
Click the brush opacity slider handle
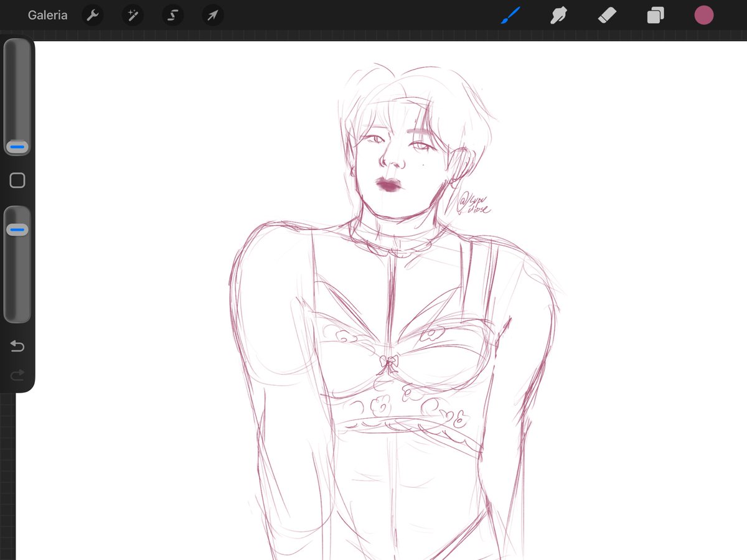pyautogui.click(x=17, y=230)
